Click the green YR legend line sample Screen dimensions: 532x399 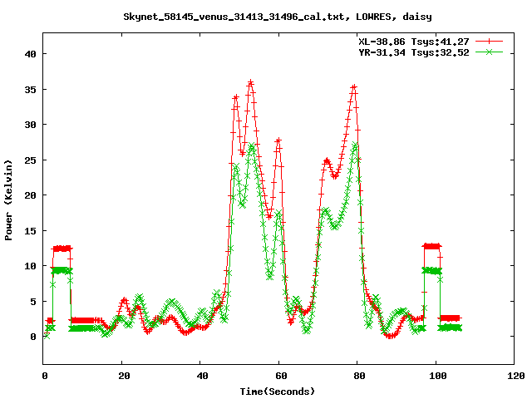pyautogui.click(x=489, y=52)
